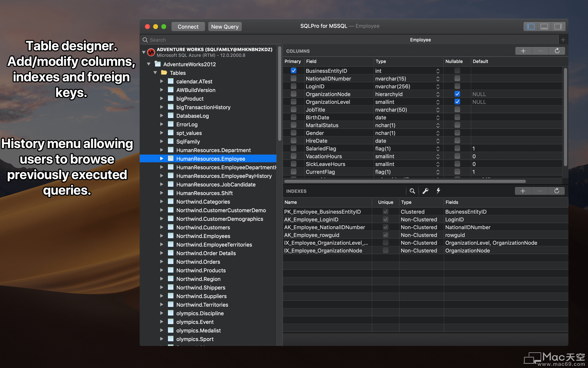Refresh the columns list
The width and height of the screenshot is (588, 368).
point(557,51)
